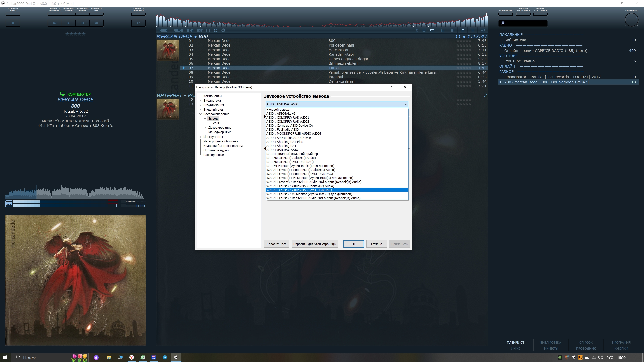Toggle repeat mode icon in toolbar
The image size is (644, 362).
(x=432, y=30)
